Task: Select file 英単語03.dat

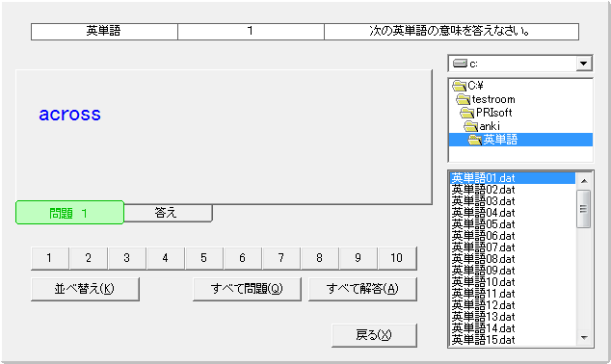Action: (x=512, y=201)
